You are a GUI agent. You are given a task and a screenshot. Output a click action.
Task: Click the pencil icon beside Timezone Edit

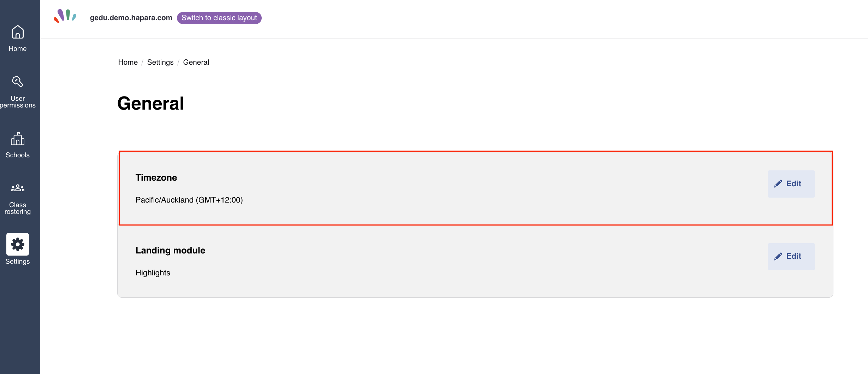[x=778, y=184]
